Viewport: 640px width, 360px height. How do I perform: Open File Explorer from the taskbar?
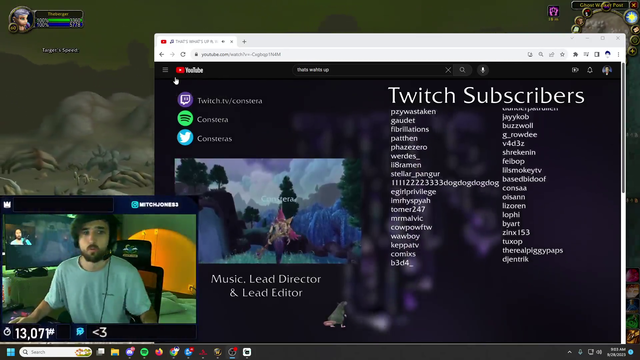click(x=115, y=352)
